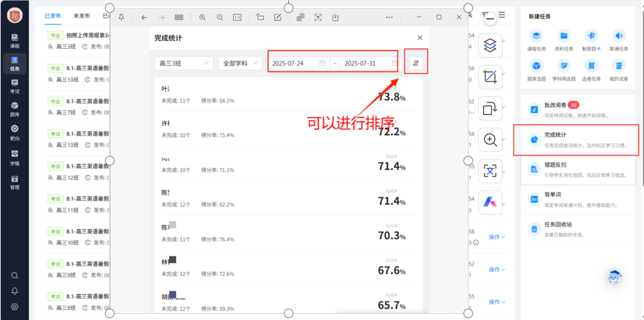Create a 课程任务 from new task panel
Screen dimensions: 644x320
pos(536,40)
